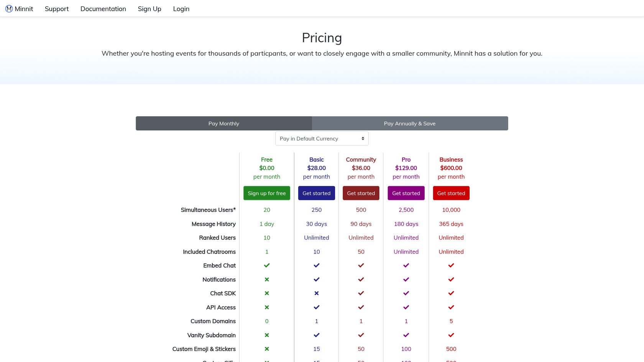Get started with the Community plan
This screenshot has height=362, width=644.
click(361, 193)
